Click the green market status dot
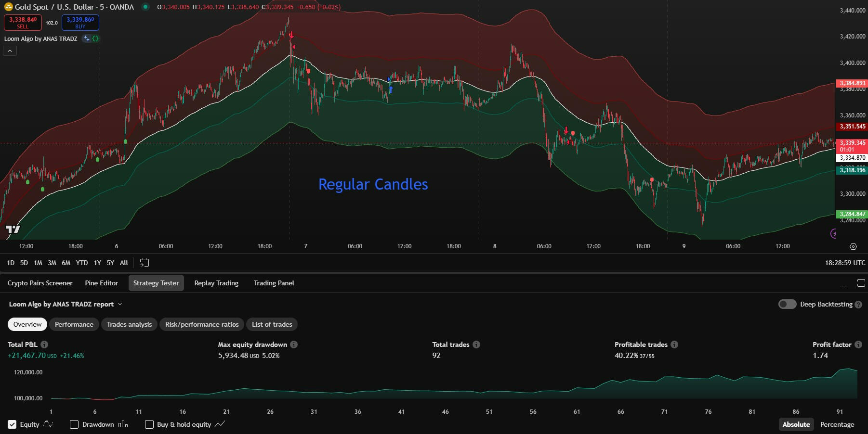The height and width of the screenshot is (434, 868). click(x=145, y=7)
